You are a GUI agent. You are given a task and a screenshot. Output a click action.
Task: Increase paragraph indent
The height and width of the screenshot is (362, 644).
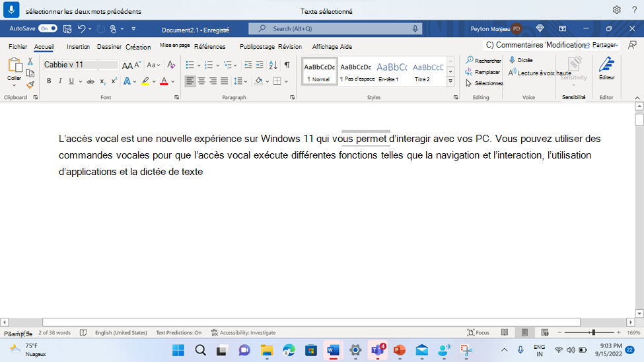click(x=260, y=65)
